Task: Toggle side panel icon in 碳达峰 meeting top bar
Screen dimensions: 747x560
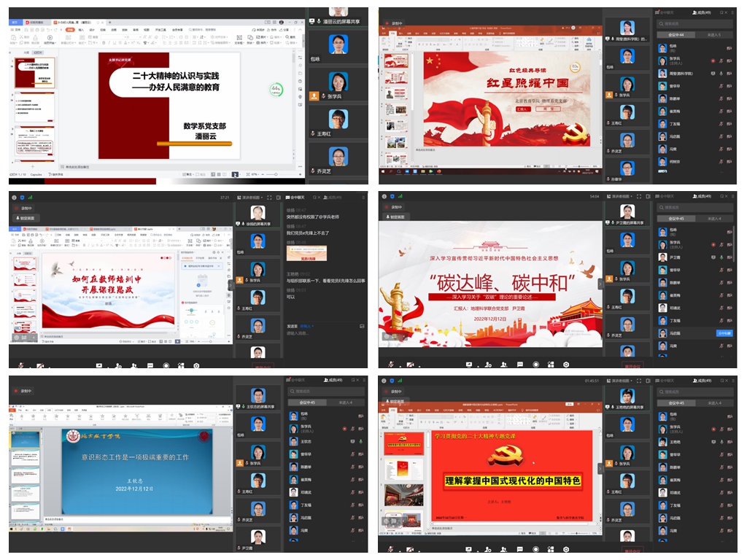Action: click(x=648, y=196)
